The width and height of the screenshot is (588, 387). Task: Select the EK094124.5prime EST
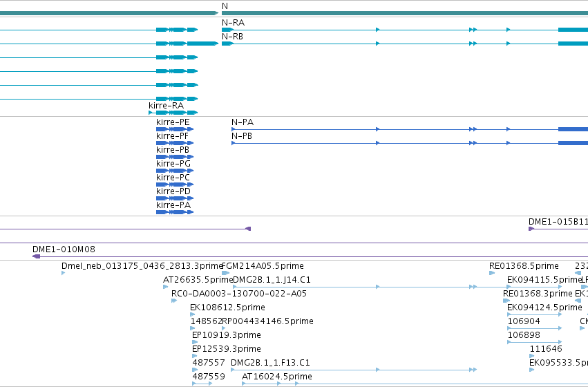coord(534,314)
